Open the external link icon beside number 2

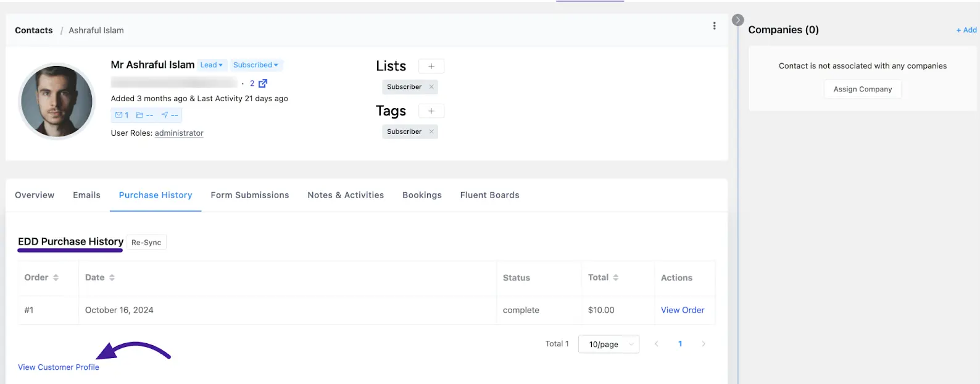[x=263, y=83]
